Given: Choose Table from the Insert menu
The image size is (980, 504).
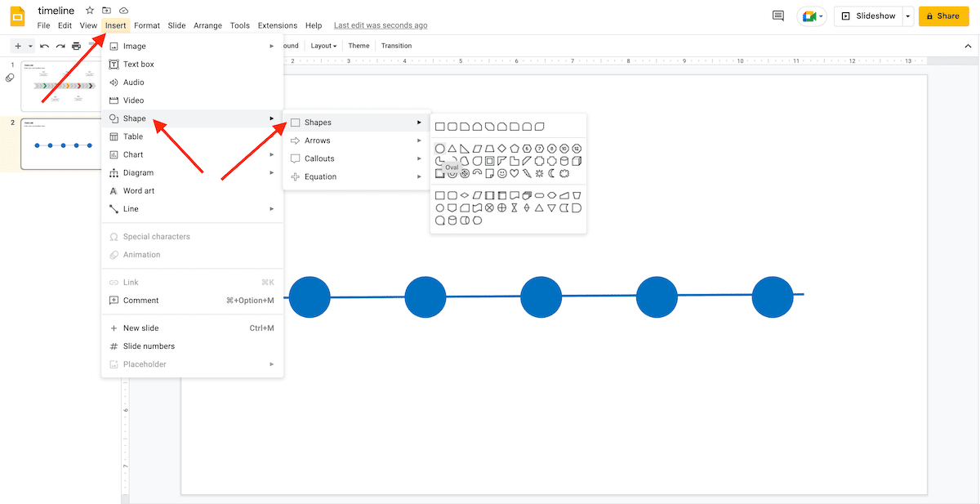Looking at the screenshot, I should click(193, 136).
